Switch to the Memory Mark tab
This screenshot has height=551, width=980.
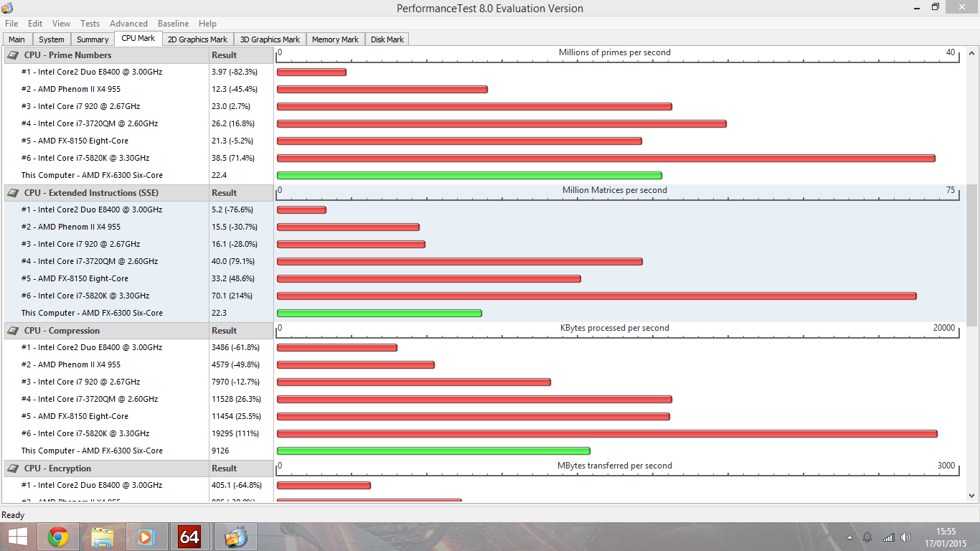click(x=335, y=39)
